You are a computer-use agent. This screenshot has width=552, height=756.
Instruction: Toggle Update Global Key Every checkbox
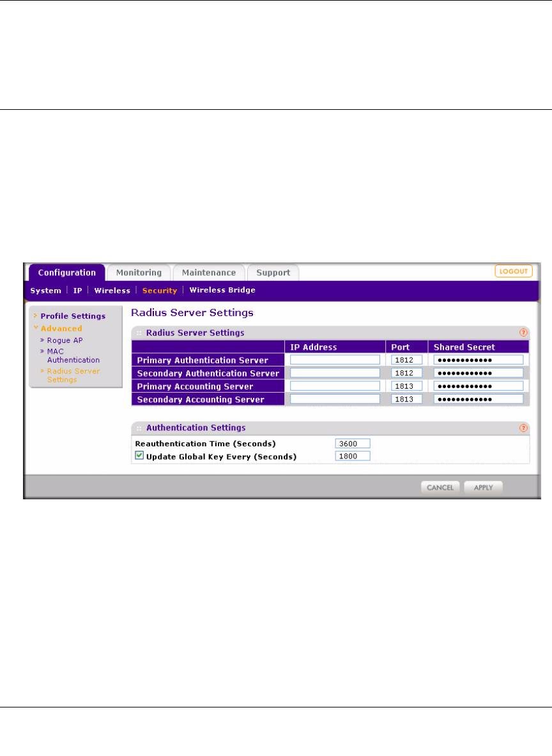pos(139,456)
